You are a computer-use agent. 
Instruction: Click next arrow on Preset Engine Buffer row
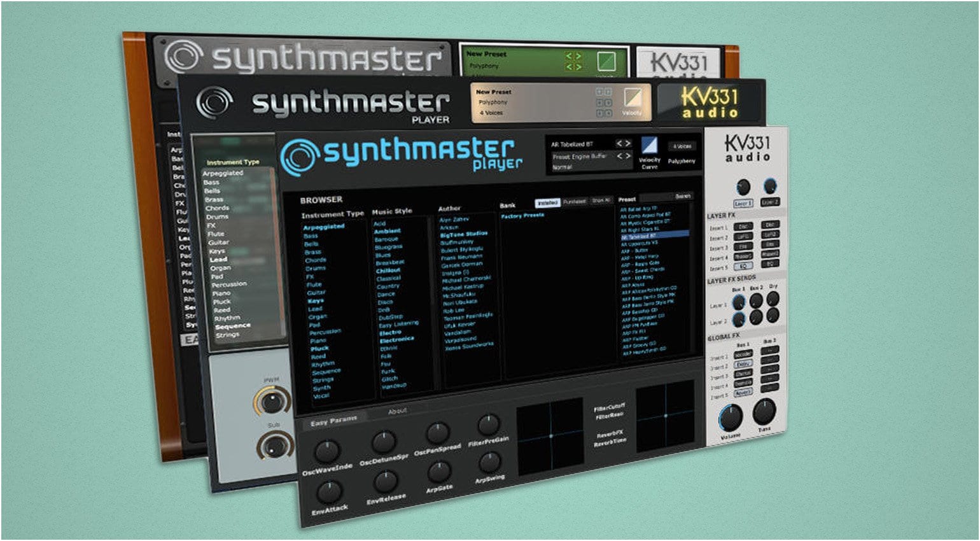point(628,156)
